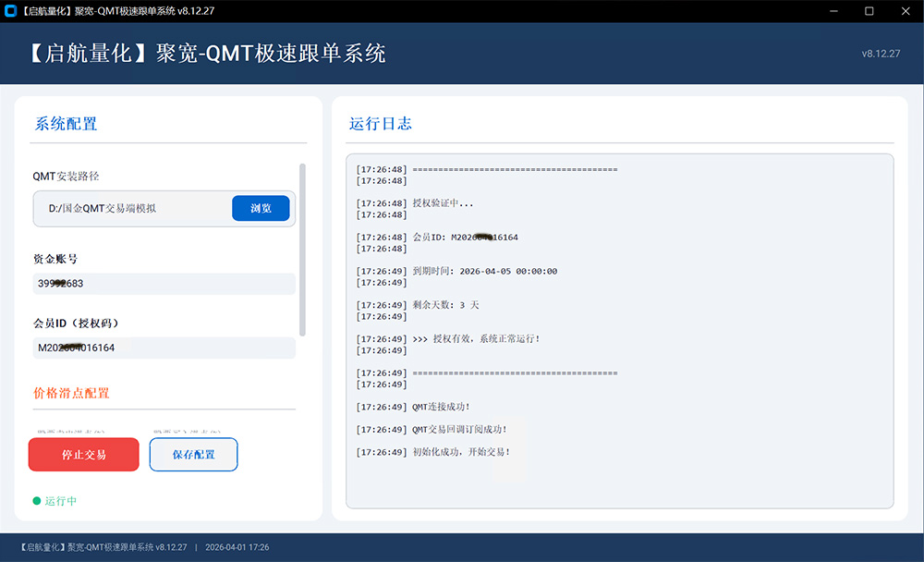Maximize the application window
Screen dimensions: 924x562
pos(869,11)
